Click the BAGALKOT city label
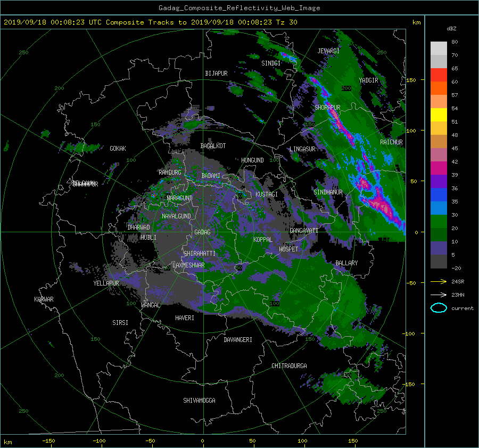Viewport: 479px width, 448px height. [213, 146]
